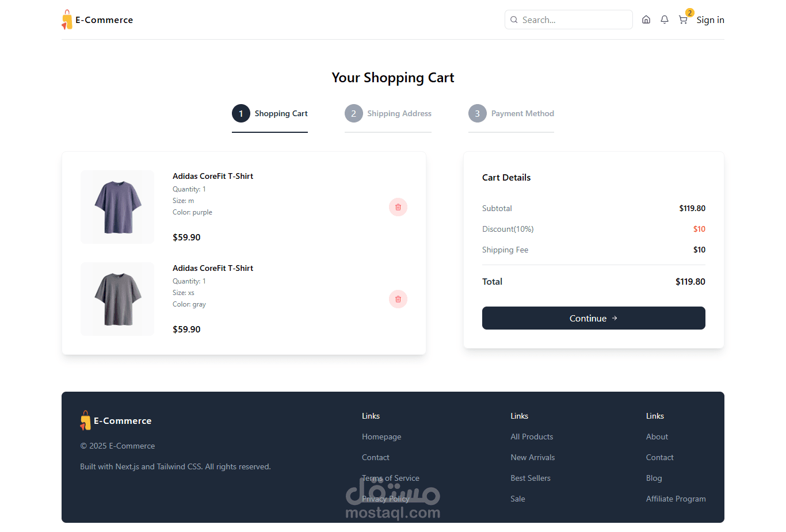Open the home icon in header
The height and width of the screenshot is (532, 786).
tap(646, 20)
